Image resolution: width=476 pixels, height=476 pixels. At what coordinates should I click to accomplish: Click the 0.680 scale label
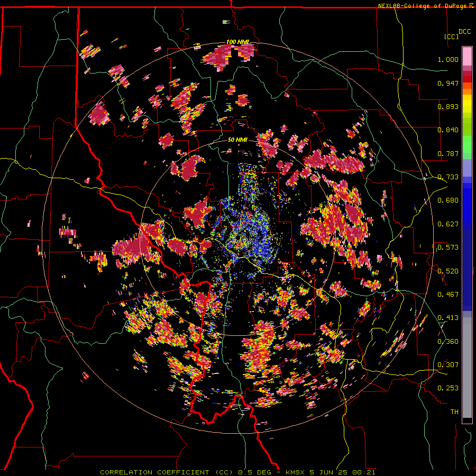tap(448, 200)
